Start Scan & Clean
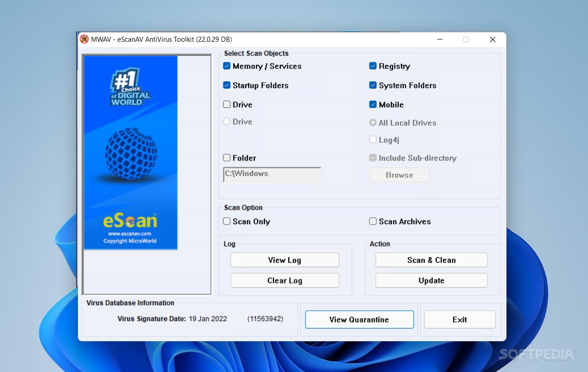Image resolution: width=588 pixels, height=372 pixels. pyautogui.click(x=432, y=260)
